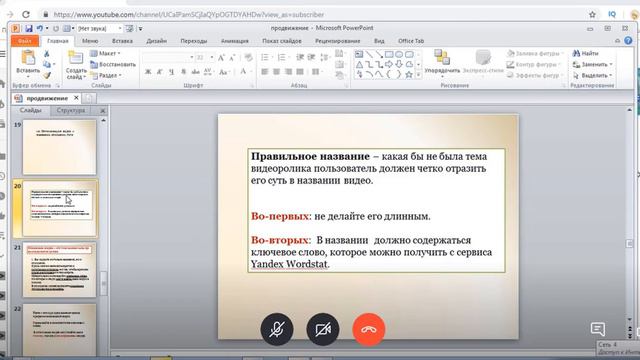
Task: Click browser reload page icon
Action: (26, 14)
